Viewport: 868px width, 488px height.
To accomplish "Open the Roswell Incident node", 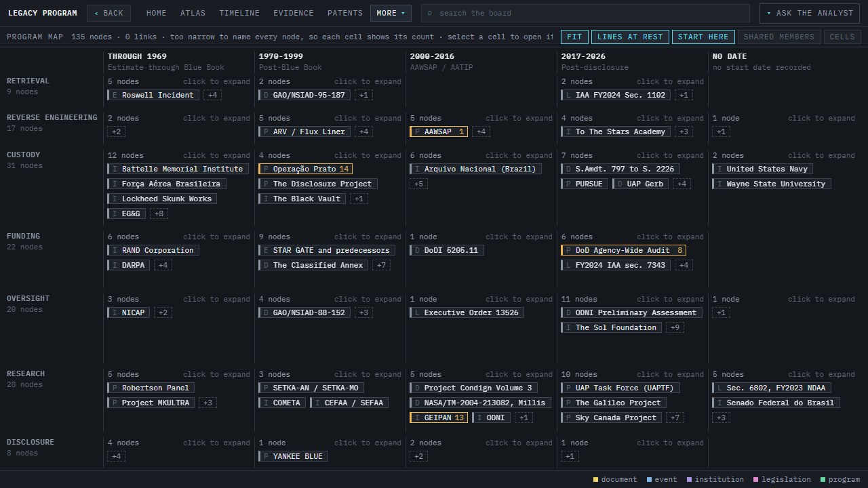I will coord(153,95).
